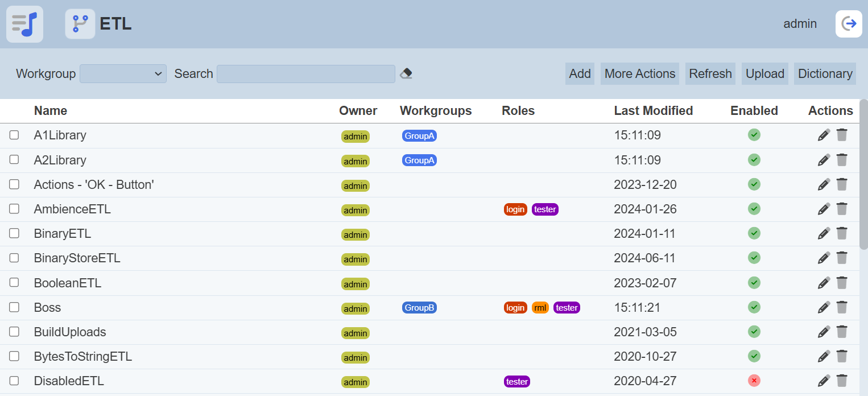Click the red disabled status icon for DisabledETL
868x396 pixels.
click(x=754, y=381)
